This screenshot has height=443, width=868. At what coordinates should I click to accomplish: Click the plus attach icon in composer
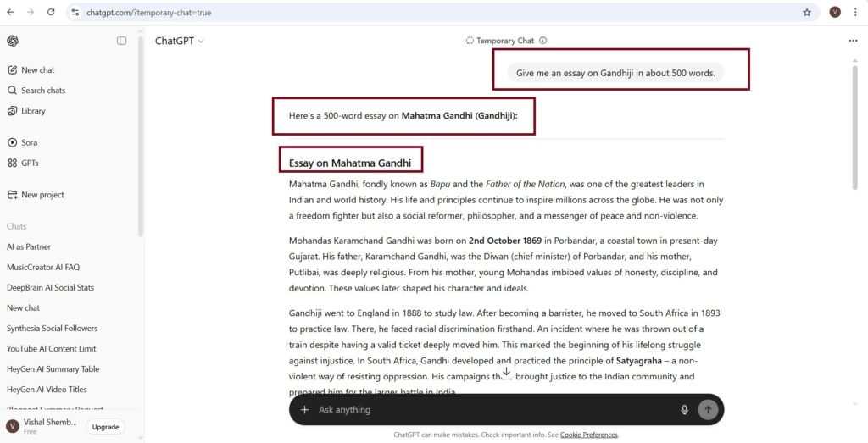coord(304,410)
